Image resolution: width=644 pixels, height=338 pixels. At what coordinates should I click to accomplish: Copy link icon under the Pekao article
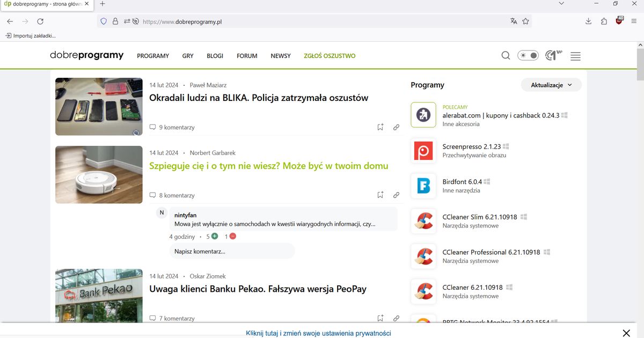click(x=396, y=318)
